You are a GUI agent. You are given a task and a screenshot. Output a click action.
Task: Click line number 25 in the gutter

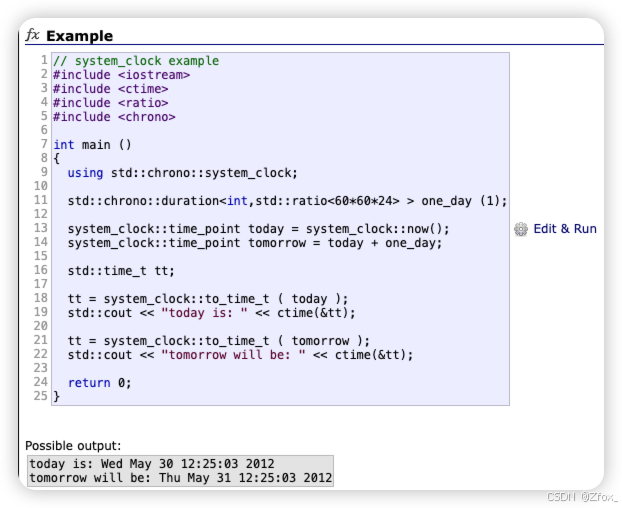click(40, 396)
